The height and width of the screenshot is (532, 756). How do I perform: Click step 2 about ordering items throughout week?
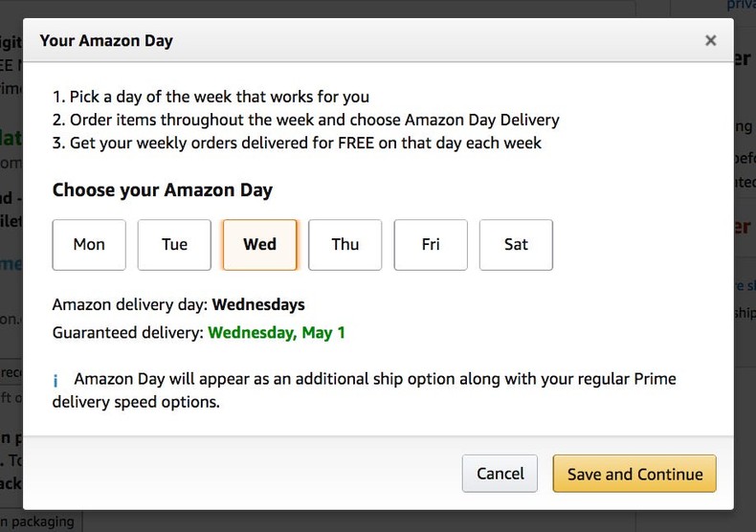pyautogui.click(x=306, y=120)
